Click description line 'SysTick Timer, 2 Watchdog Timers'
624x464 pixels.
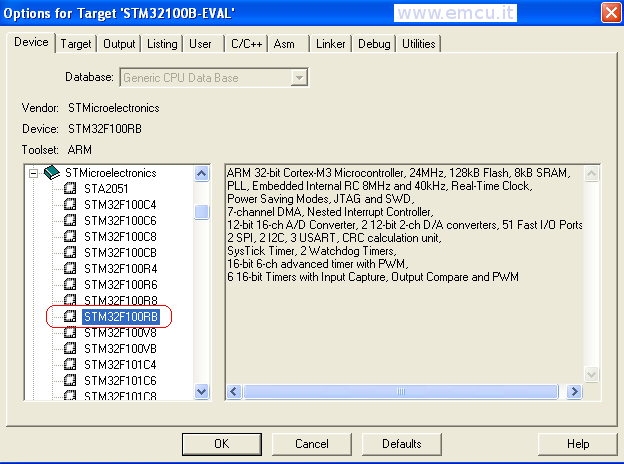tap(312, 251)
